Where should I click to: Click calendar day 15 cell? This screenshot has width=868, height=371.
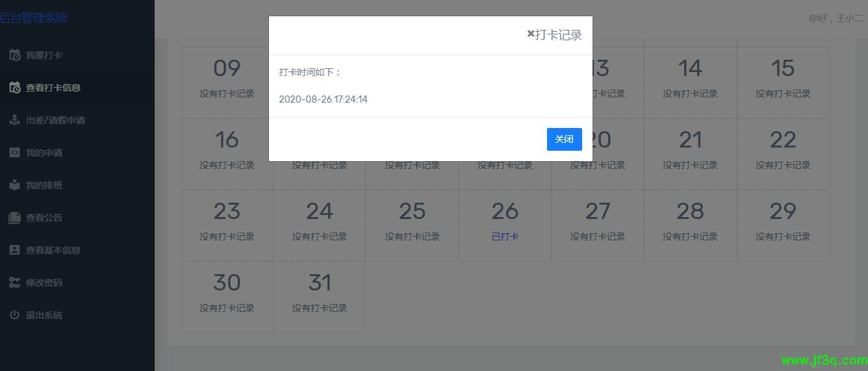click(783, 82)
